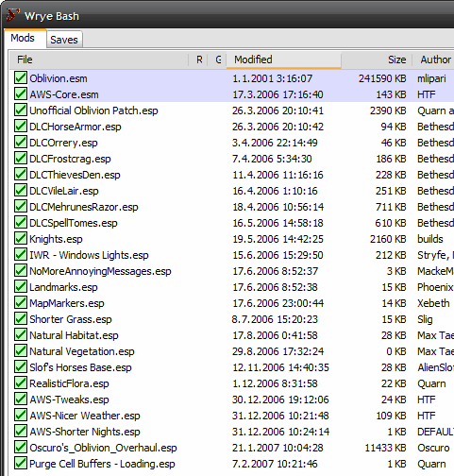Untick Oscuro's_Oblivion_Overhaul.esp checkbox
This screenshot has width=454, height=476.
click(x=21, y=447)
